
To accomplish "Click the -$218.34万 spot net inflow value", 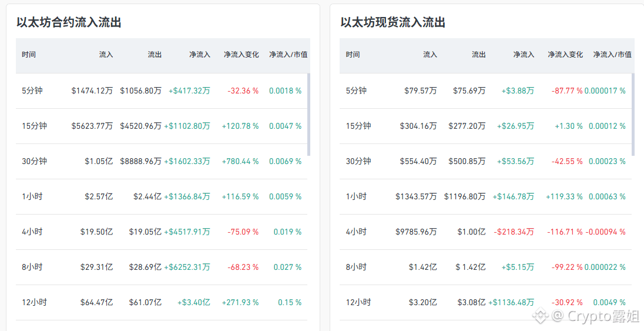I will coord(514,232).
